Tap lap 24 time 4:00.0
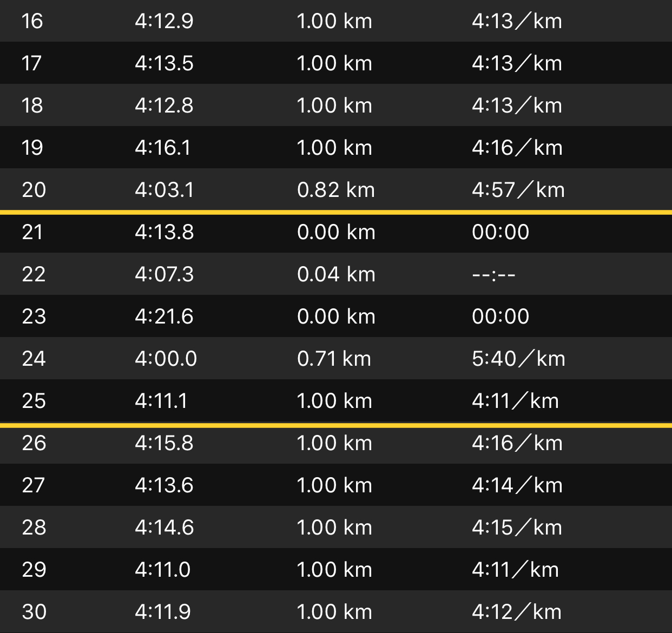Image resolution: width=672 pixels, height=633 pixels. click(166, 359)
